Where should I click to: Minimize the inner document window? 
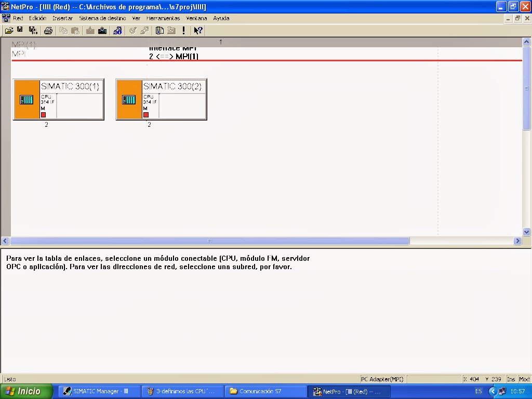coord(508,18)
